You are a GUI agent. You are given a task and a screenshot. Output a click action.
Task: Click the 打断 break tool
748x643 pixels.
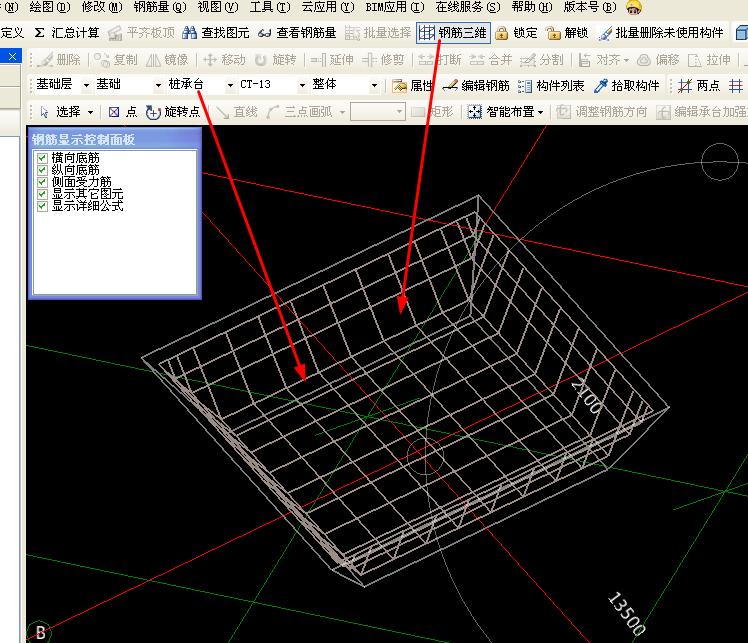pyautogui.click(x=439, y=60)
